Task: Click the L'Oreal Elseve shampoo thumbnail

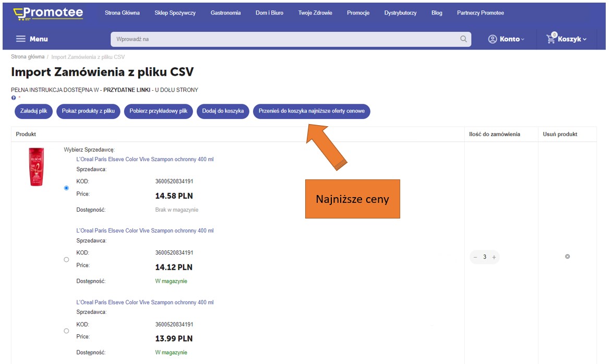Action: tap(37, 167)
